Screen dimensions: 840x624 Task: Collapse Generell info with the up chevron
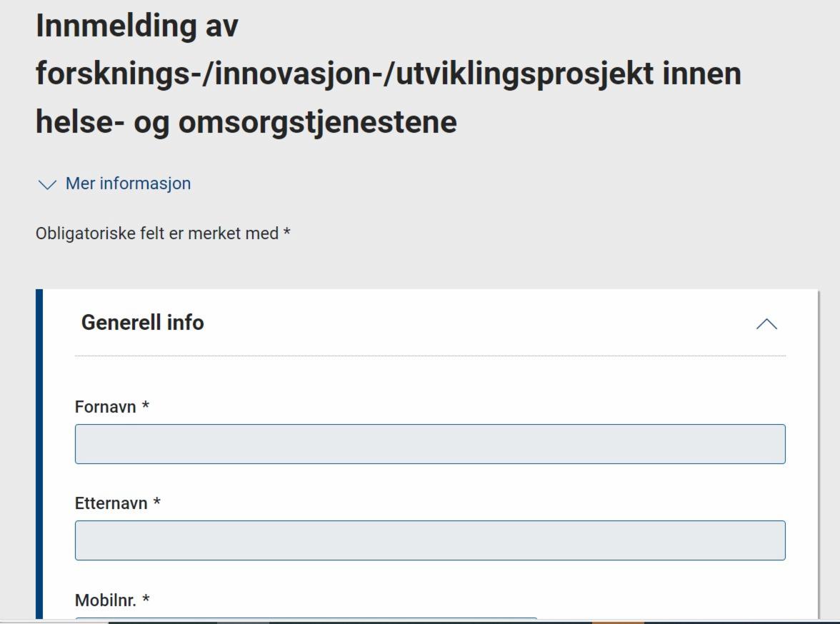[766, 324]
